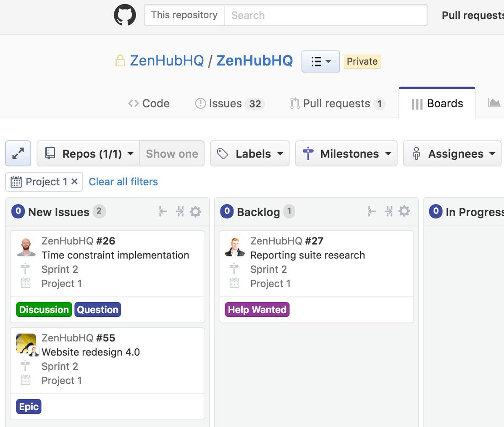Click assignee avatar on issue #27
Screen dimensions: 504x427
click(235, 246)
